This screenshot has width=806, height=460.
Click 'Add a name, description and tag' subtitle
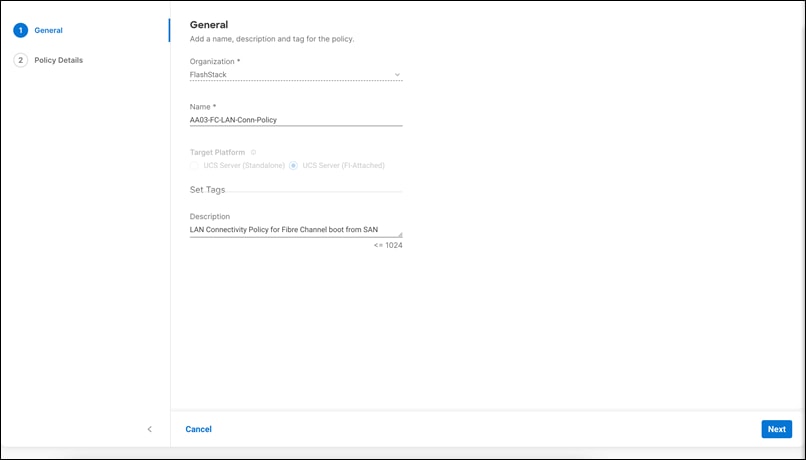click(x=272, y=39)
